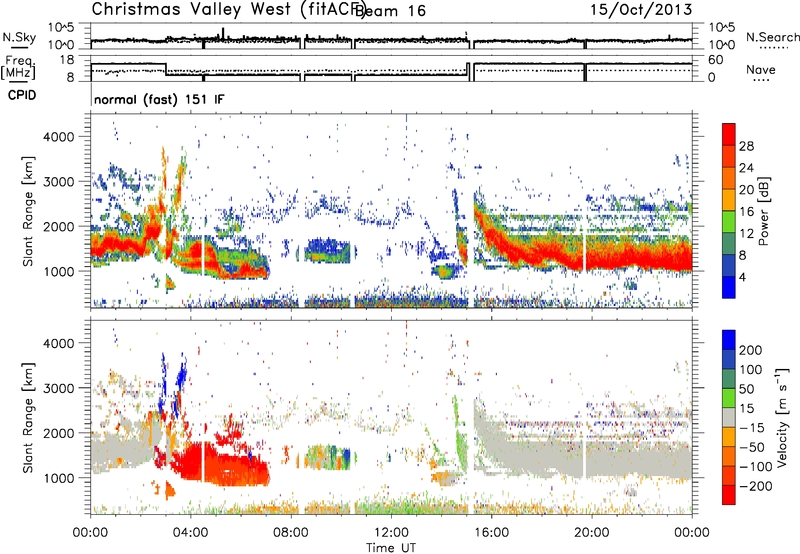Image resolution: width=800 pixels, height=554 pixels.
Task: Select the 'CPID' row label
Action: pos(22,95)
